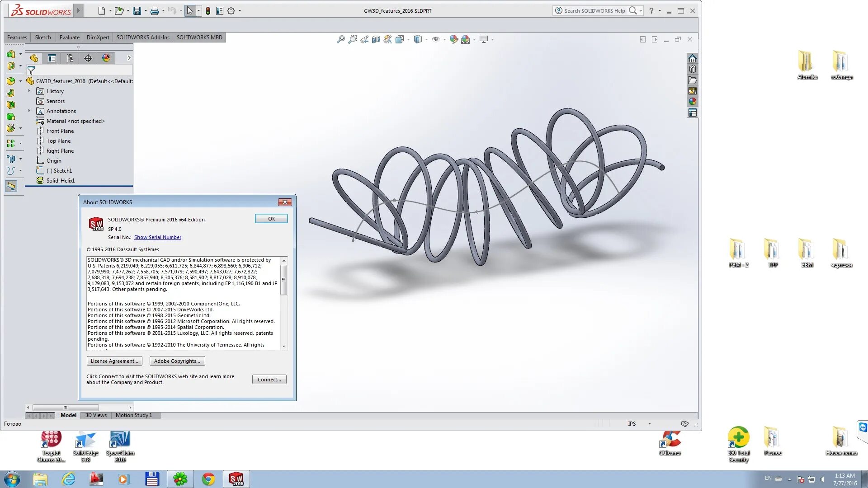
Task: Open the Display Style dropdown arrow
Action: click(x=426, y=39)
